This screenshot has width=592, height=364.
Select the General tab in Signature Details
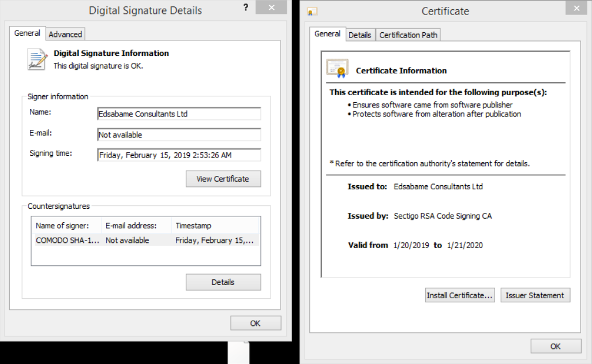pyautogui.click(x=27, y=33)
